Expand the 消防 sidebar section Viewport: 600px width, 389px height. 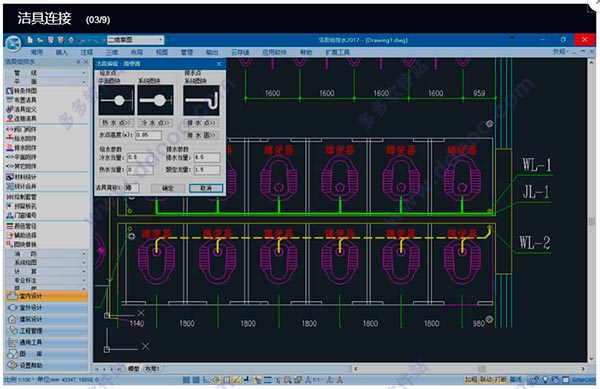[x=47, y=254]
